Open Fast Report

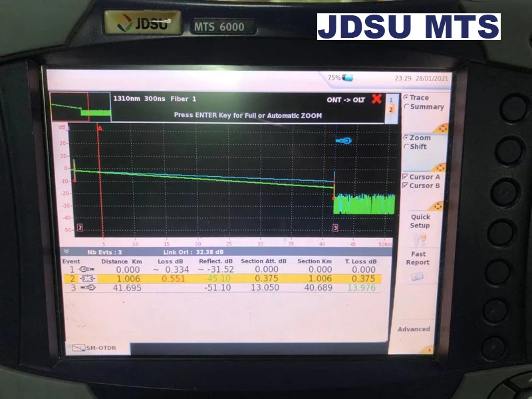(x=418, y=258)
